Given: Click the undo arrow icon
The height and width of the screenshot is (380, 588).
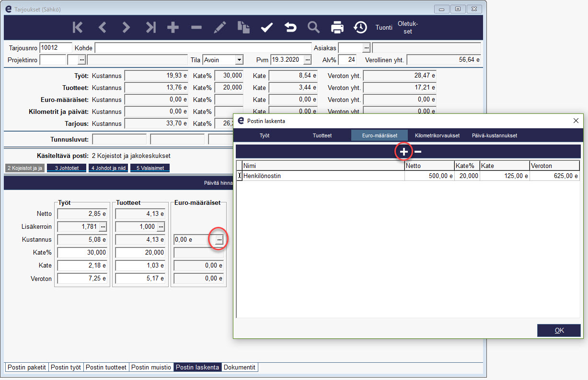Looking at the screenshot, I should [290, 28].
